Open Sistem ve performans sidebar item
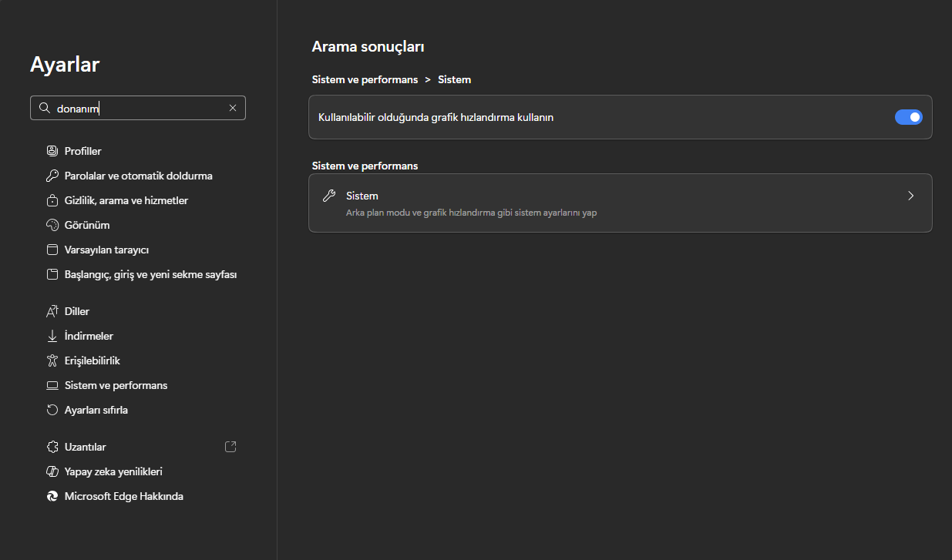The height and width of the screenshot is (560, 952). tap(116, 385)
